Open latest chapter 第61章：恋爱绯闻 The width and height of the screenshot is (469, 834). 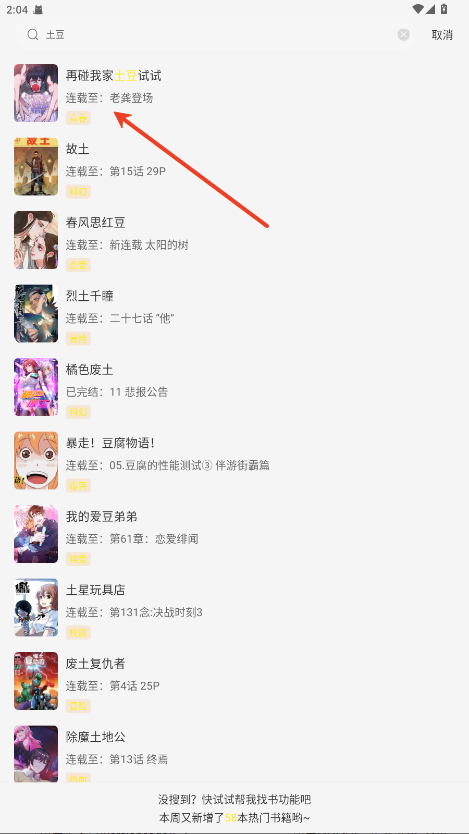click(x=154, y=539)
